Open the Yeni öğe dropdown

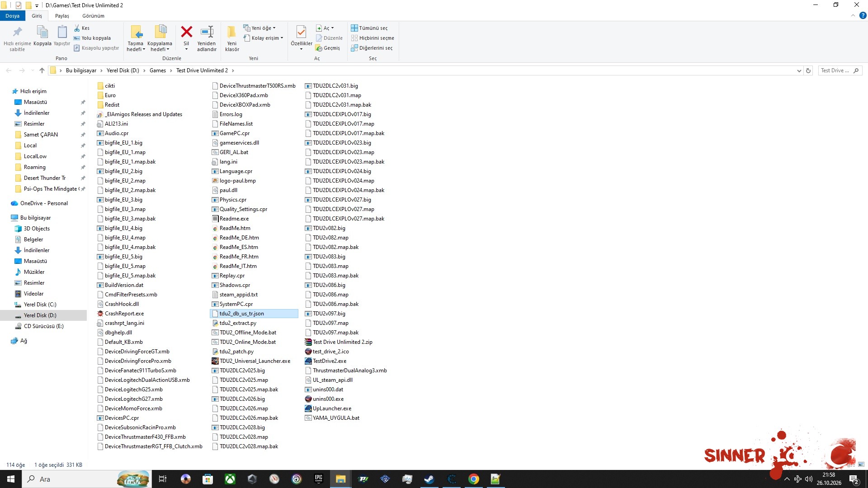(x=259, y=28)
